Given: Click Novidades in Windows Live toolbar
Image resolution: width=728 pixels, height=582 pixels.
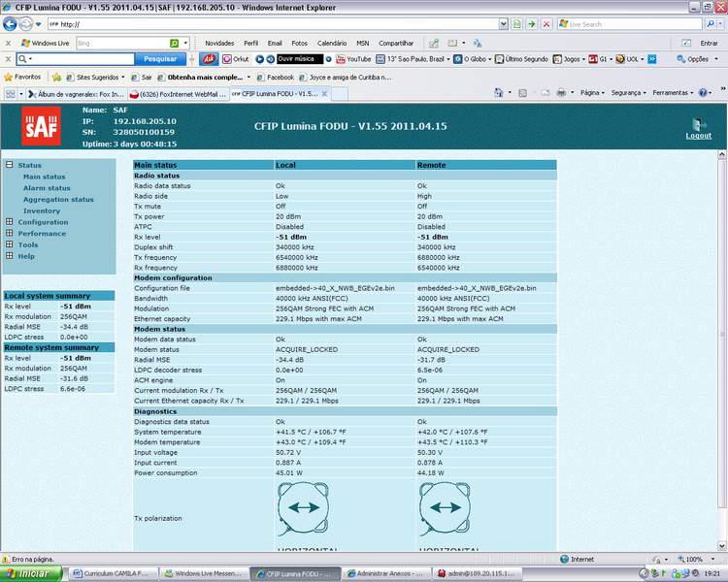Looking at the screenshot, I should click(219, 43).
